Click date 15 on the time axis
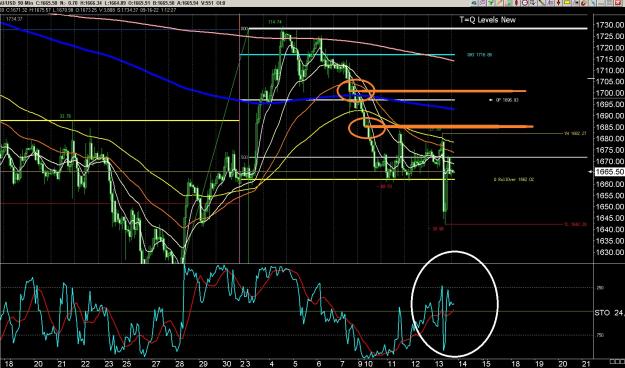The image size is (625, 368). point(486,364)
